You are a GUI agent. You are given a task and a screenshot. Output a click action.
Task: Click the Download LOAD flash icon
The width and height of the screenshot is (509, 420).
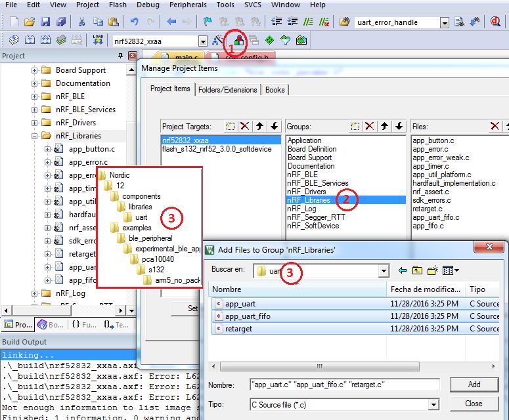click(x=98, y=40)
